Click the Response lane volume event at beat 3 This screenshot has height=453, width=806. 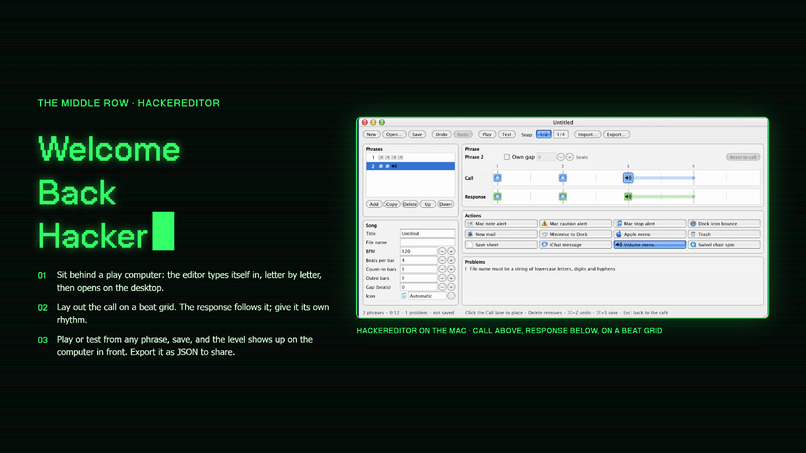(628, 196)
